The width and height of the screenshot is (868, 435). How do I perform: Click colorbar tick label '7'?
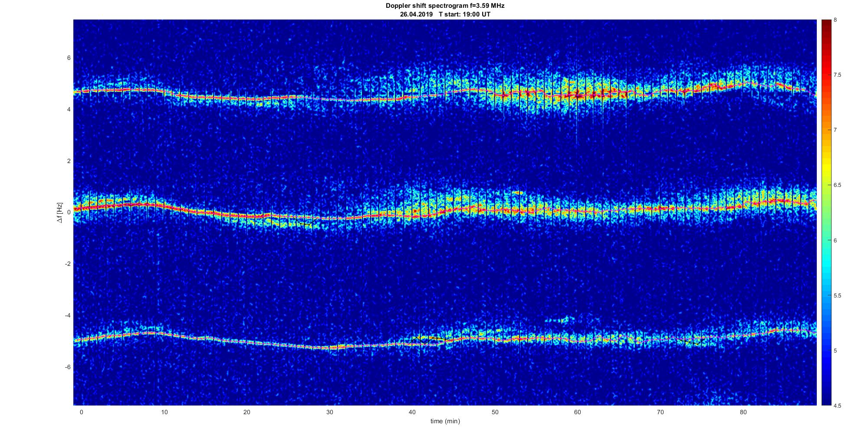[835, 130]
